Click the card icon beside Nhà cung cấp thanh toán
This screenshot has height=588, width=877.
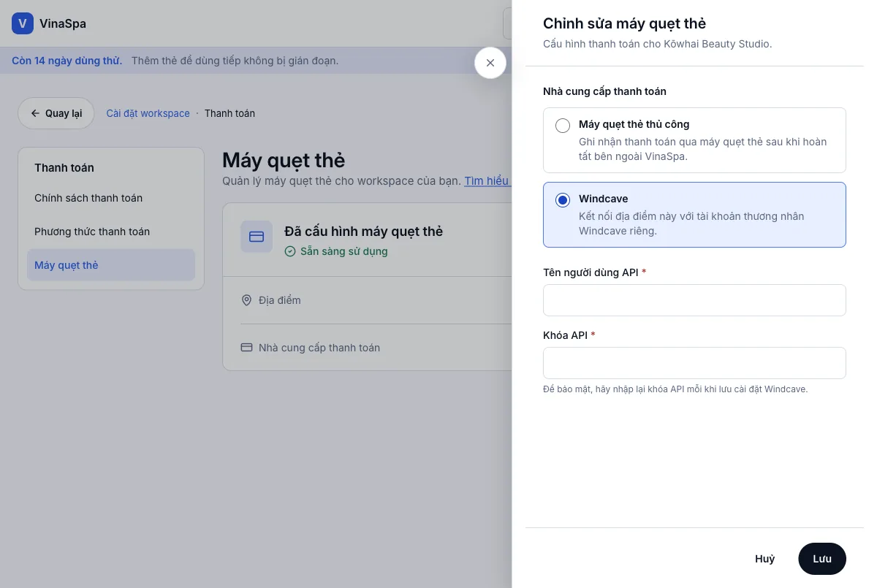246,348
